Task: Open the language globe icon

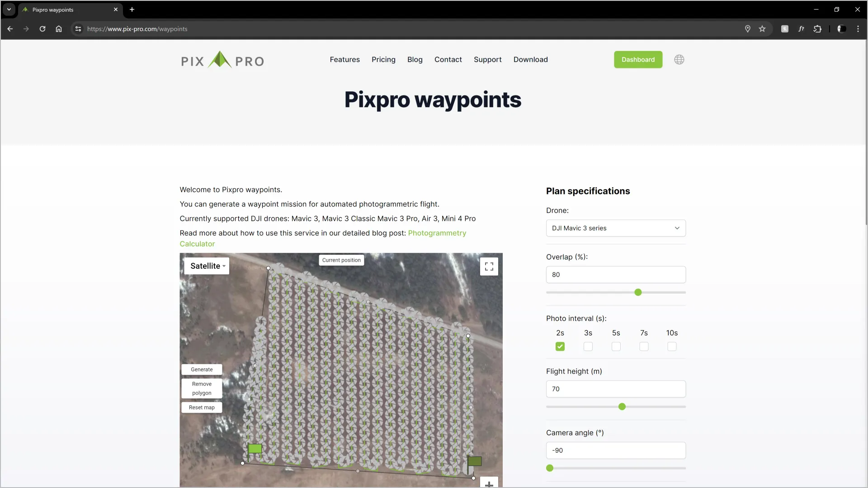Action: pyautogui.click(x=679, y=60)
